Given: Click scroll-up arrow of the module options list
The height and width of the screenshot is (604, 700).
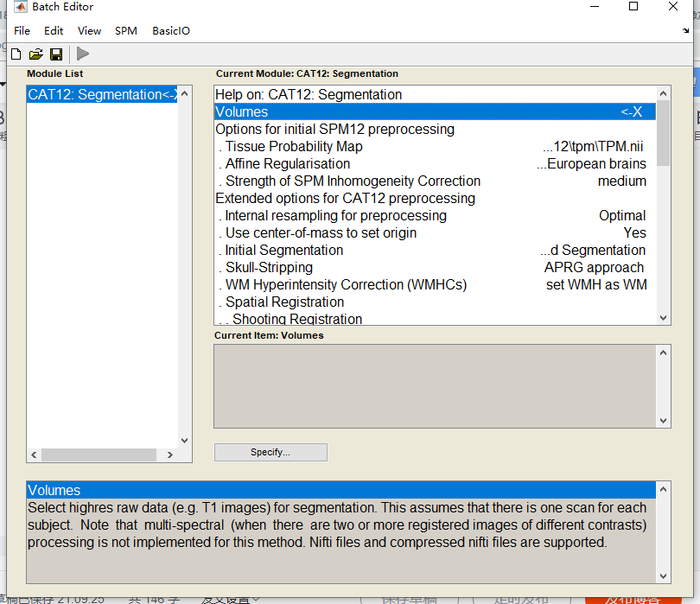Looking at the screenshot, I should pyautogui.click(x=663, y=93).
